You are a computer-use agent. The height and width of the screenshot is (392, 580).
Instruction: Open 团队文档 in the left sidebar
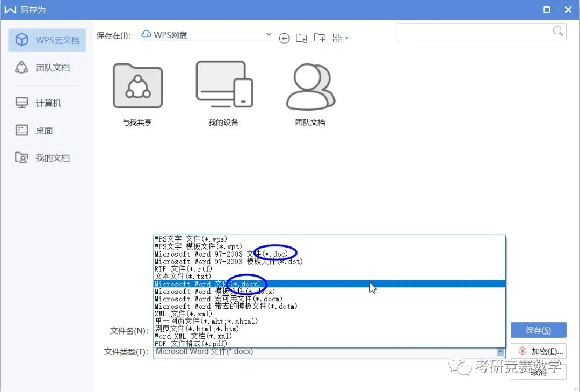pos(42,68)
